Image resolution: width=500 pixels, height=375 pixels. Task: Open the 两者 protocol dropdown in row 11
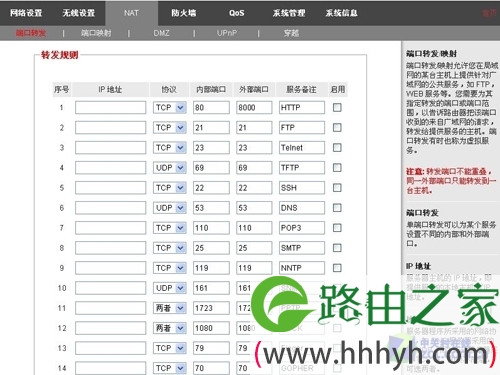coord(170,308)
